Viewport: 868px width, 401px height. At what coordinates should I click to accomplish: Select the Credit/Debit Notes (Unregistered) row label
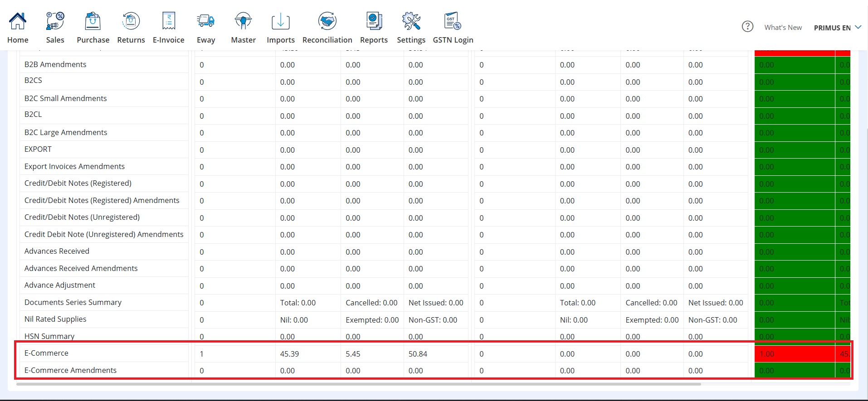pos(82,217)
